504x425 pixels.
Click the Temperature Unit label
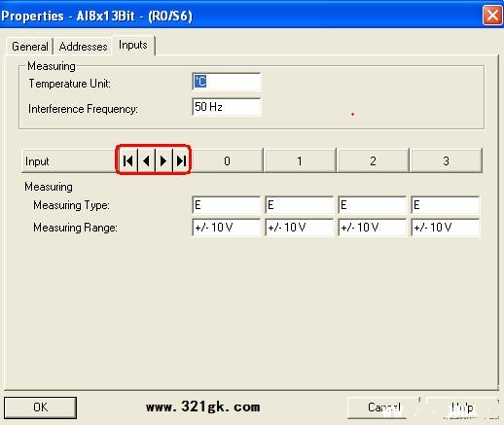coord(70,84)
